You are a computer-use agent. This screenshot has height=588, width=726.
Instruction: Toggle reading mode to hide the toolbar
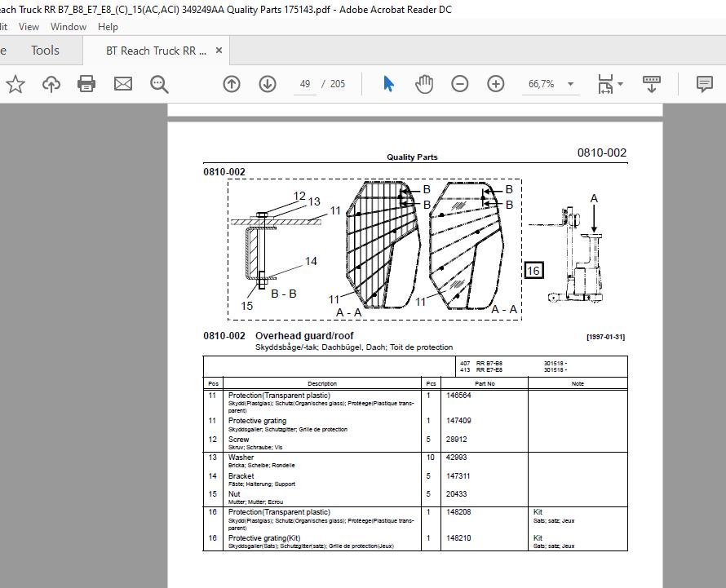click(651, 83)
